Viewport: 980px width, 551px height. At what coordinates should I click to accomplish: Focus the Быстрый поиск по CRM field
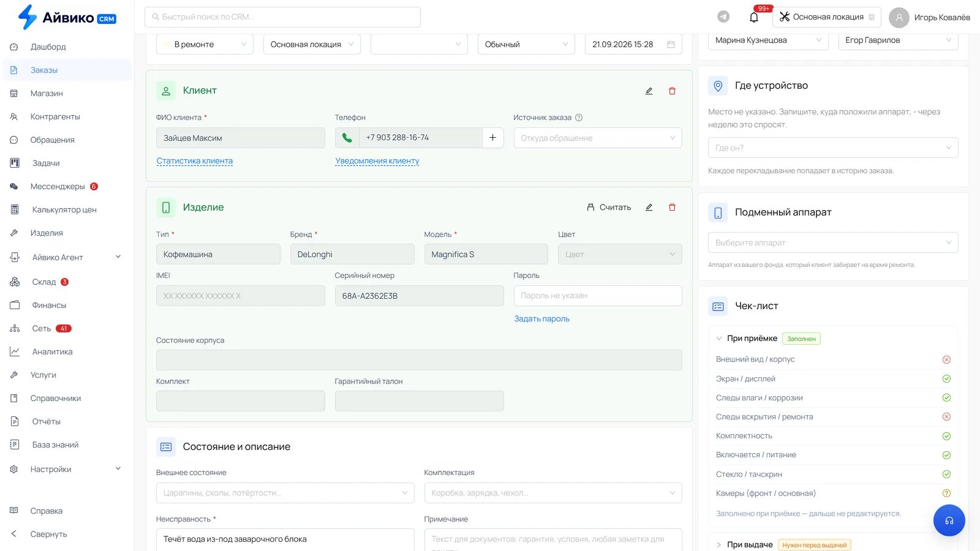(x=282, y=17)
